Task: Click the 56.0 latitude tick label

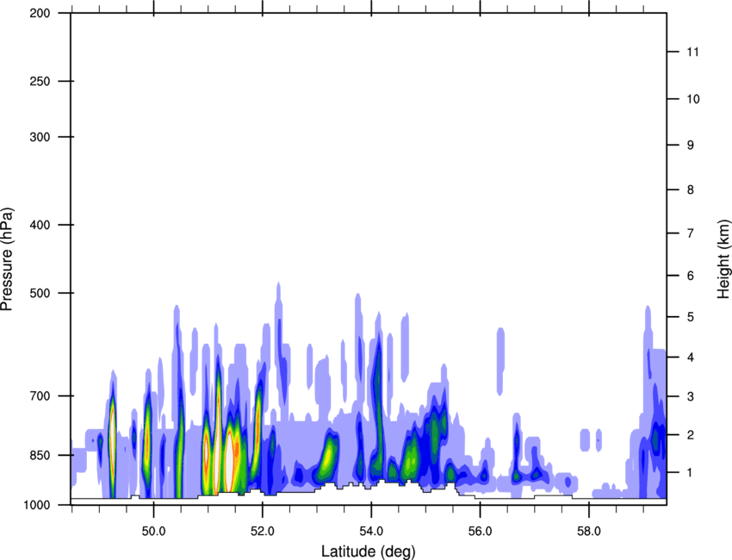Action: click(x=481, y=532)
